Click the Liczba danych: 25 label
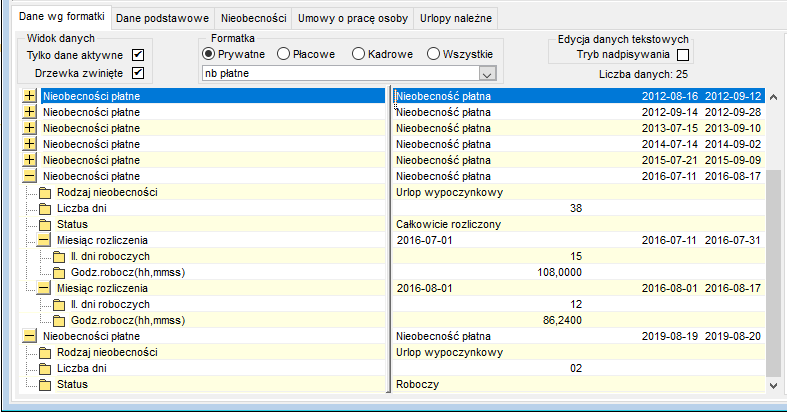The image size is (787, 413). tap(643, 74)
